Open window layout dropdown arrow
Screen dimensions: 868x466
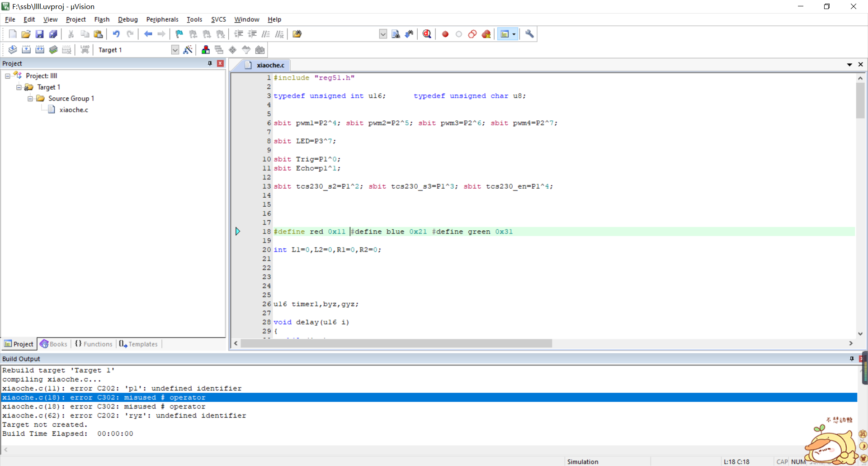(x=514, y=34)
